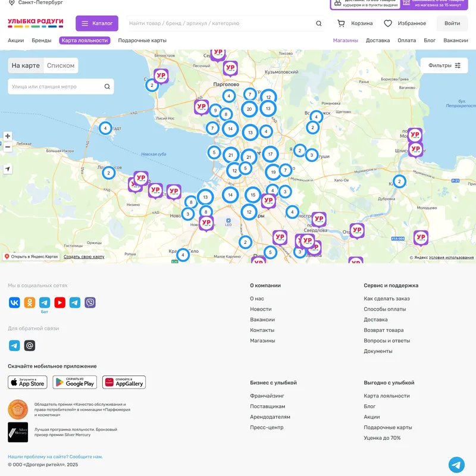Screen dimensions: 476x476
Task: Click the «Войти» button
Action: 452,23
